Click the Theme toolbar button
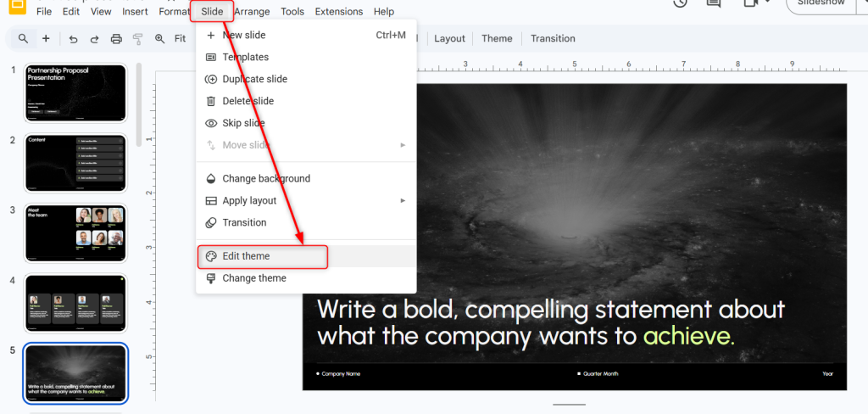The image size is (868, 414). (497, 39)
